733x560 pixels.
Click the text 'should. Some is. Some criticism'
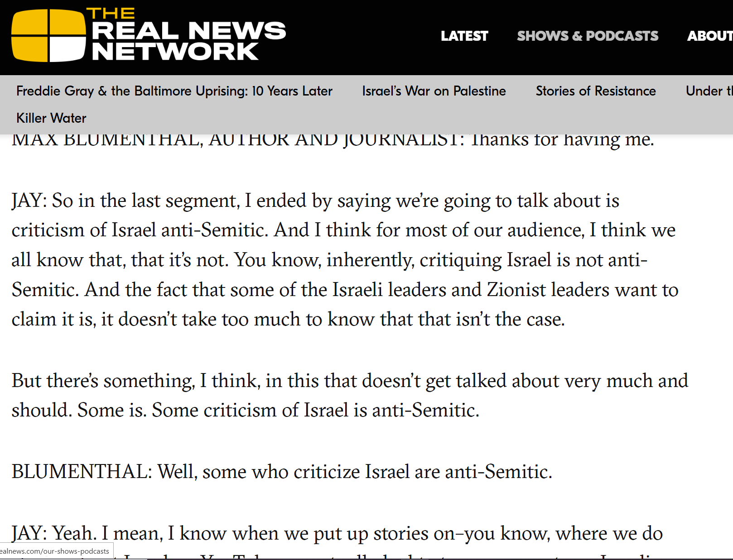[245, 410]
